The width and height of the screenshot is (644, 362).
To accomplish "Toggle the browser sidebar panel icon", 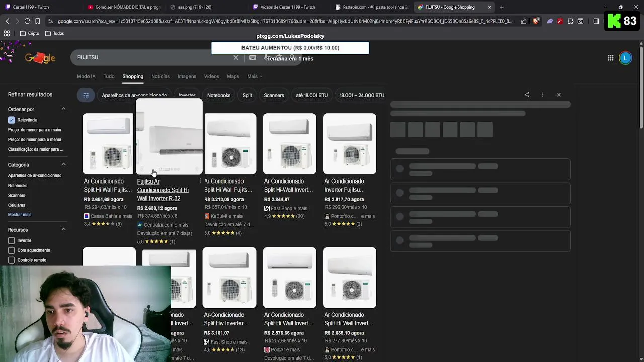I will tap(596, 21).
